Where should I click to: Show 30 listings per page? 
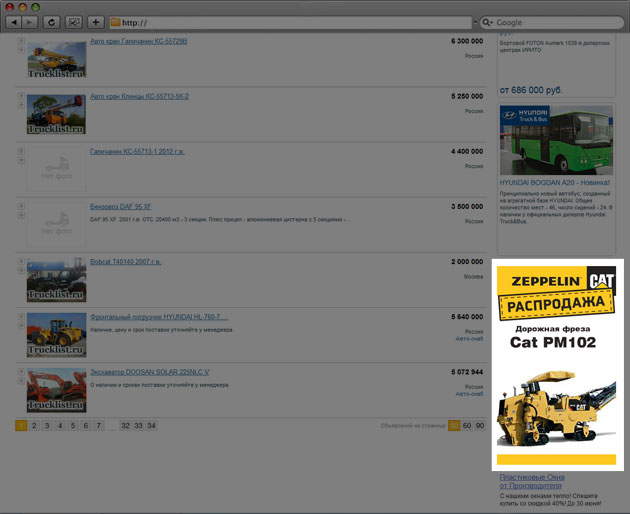click(x=454, y=426)
